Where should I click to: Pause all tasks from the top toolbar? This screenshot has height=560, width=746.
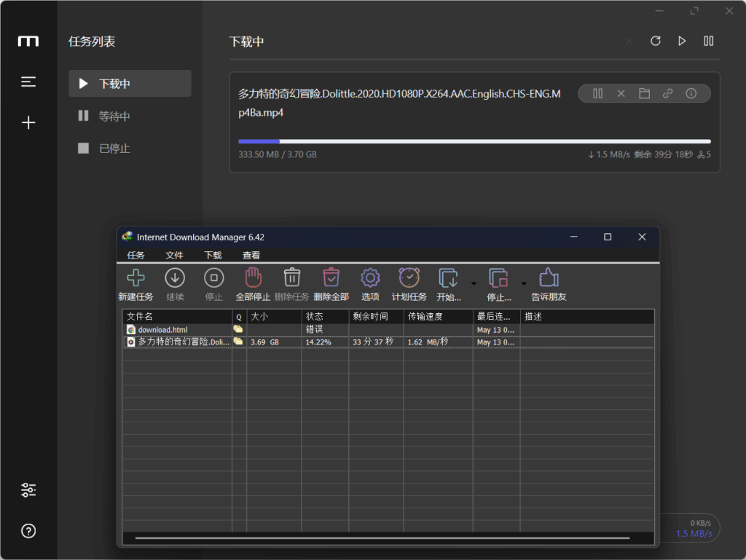708,42
